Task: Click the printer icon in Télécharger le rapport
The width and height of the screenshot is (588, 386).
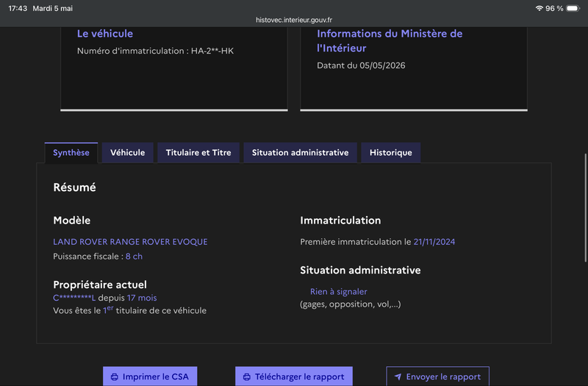Action: pos(247,376)
